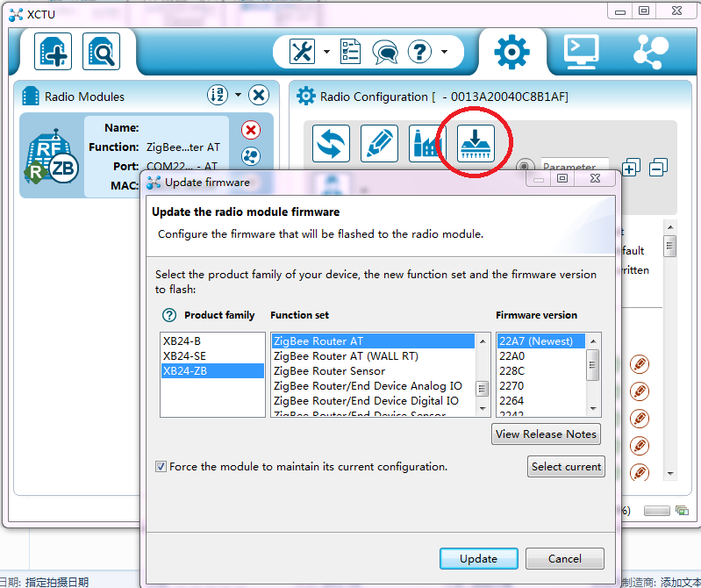
Task: Click Product family help icon
Action: coord(169,315)
